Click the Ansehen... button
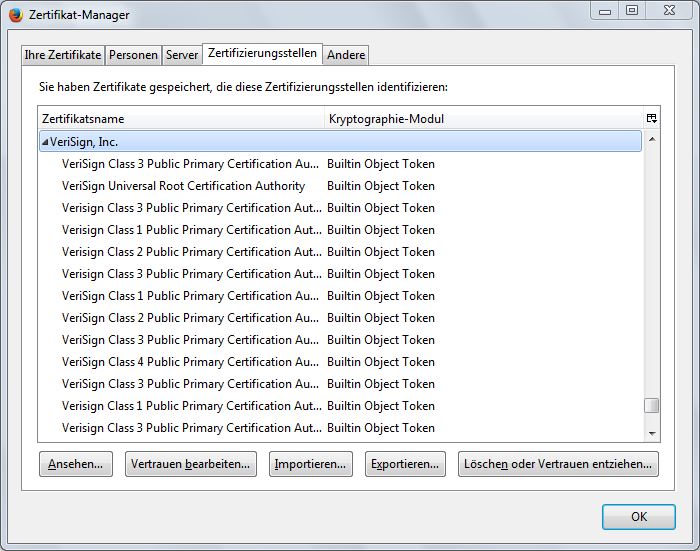The height and width of the screenshot is (551, 700). [75, 464]
